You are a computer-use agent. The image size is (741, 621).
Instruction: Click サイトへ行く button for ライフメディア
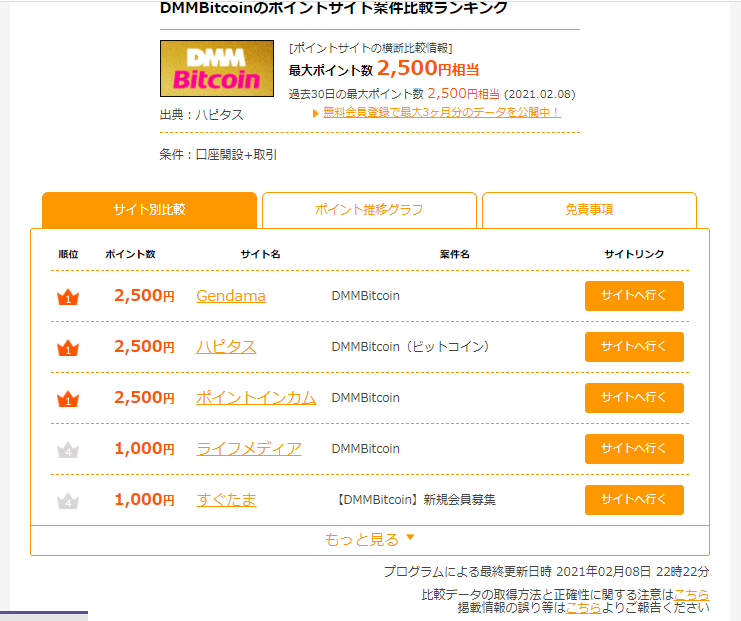point(634,449)
